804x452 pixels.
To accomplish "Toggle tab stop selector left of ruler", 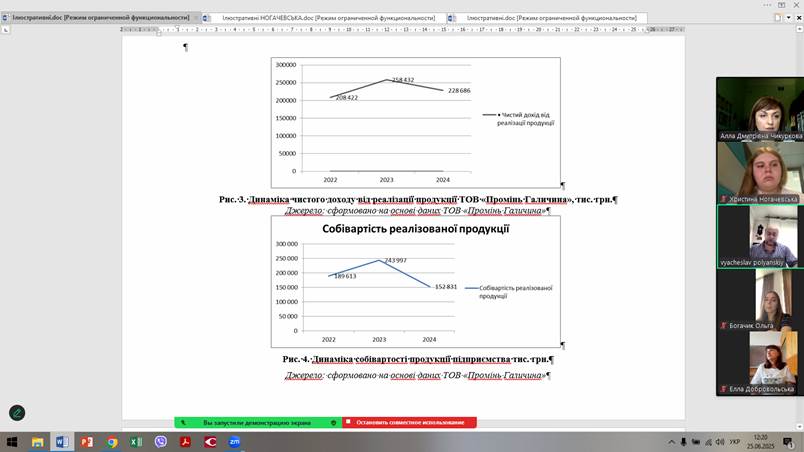I will pos(6,30).
